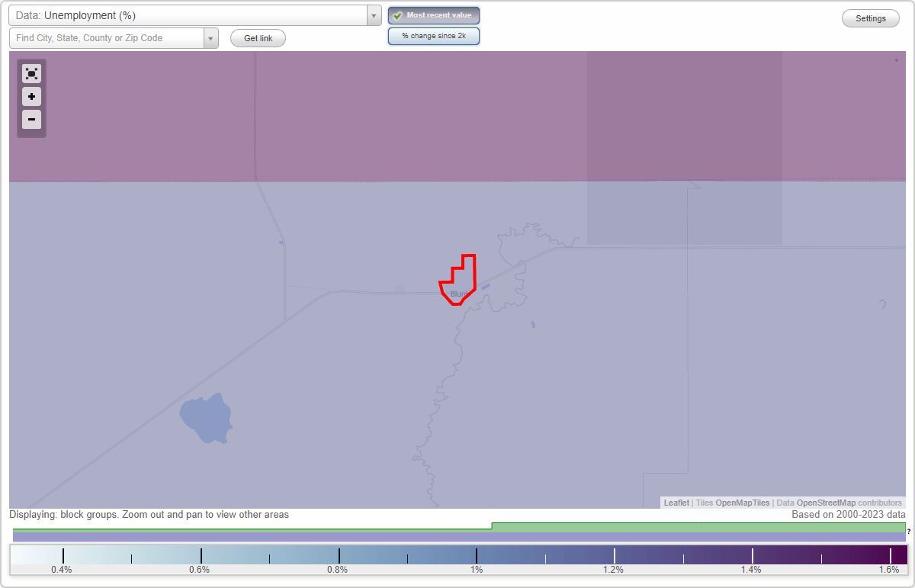This screenshot has width=915, height=588.
Task: Open the Find City dropdown arrow
Action: 211,37
